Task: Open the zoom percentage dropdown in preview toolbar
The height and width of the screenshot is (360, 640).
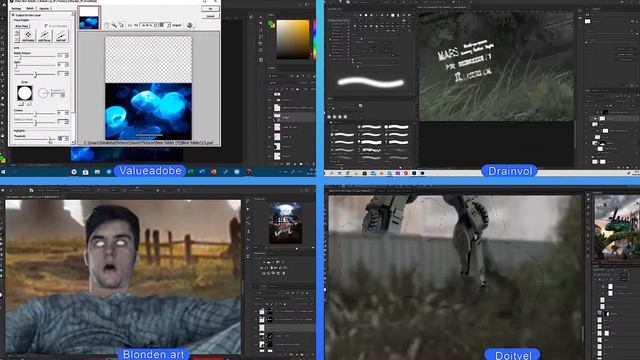Action: [x=148, y=25]
